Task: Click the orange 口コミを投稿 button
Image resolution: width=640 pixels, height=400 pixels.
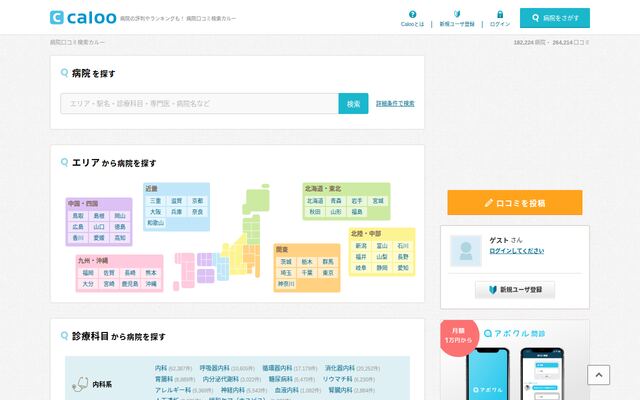Action: coord(515,202)
